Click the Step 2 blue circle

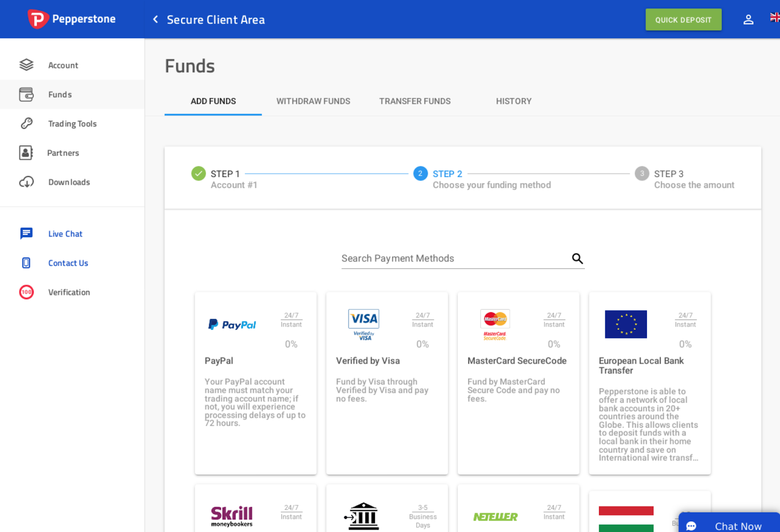[420, 173]
